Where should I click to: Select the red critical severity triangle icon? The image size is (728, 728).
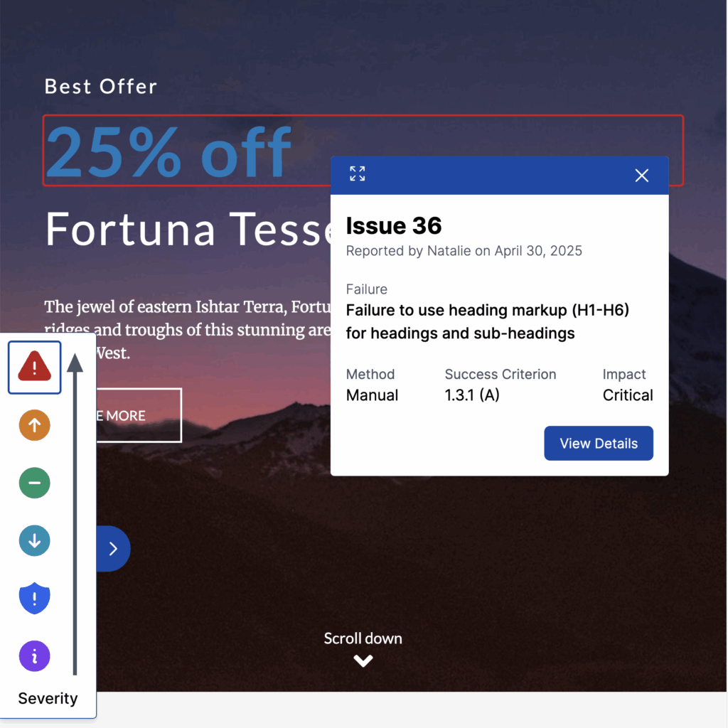pos(34,368)
